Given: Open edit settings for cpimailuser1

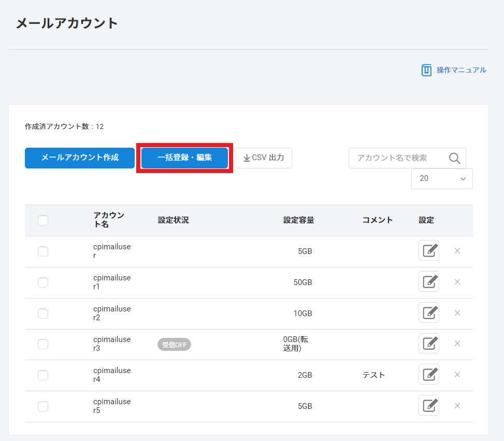Looking at the screenshot, I should 428,282.
